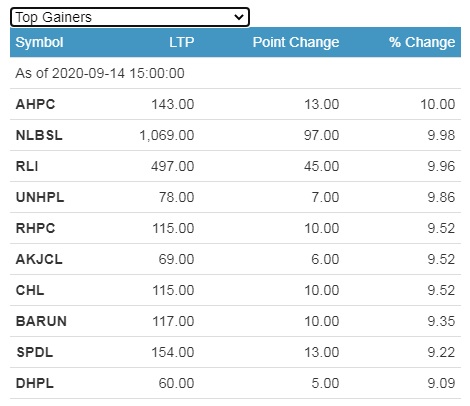Click the date row As of 2020-09-14
The height and width of the screenshot is (406, 470).
(x=100, y=73)
